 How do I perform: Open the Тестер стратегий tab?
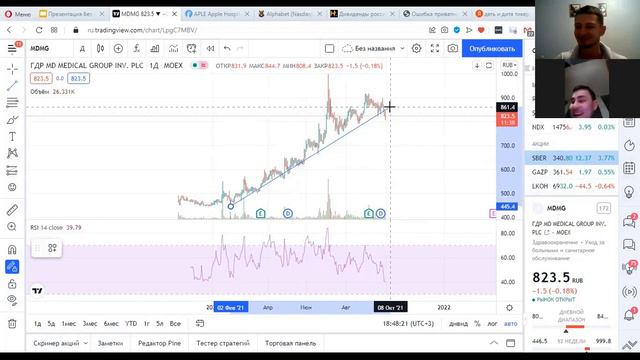tap(222, 343)
